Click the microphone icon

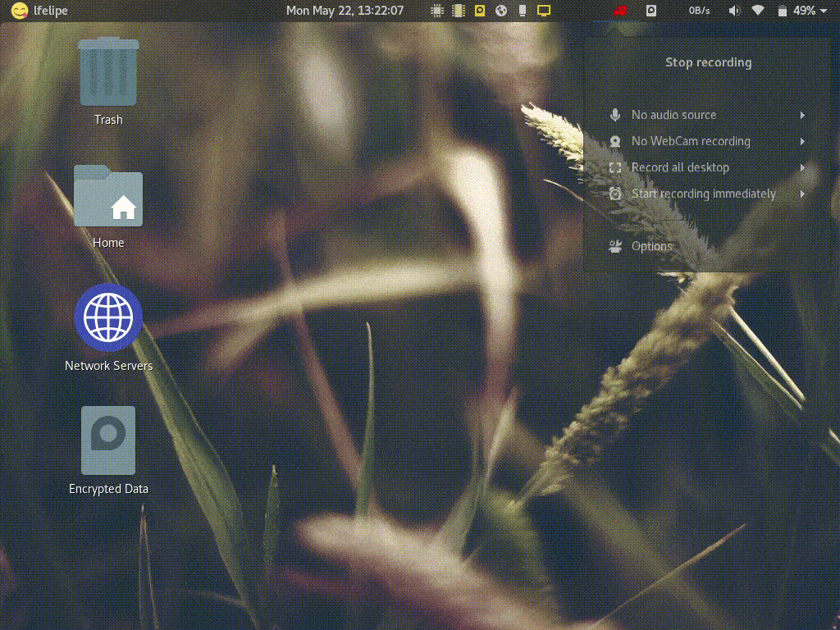[615, 115]
